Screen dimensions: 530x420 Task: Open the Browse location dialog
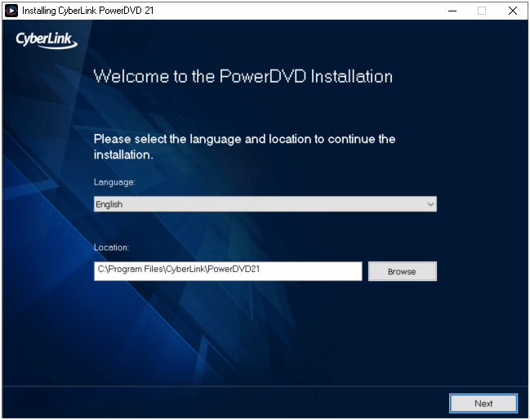click(403, 271)
